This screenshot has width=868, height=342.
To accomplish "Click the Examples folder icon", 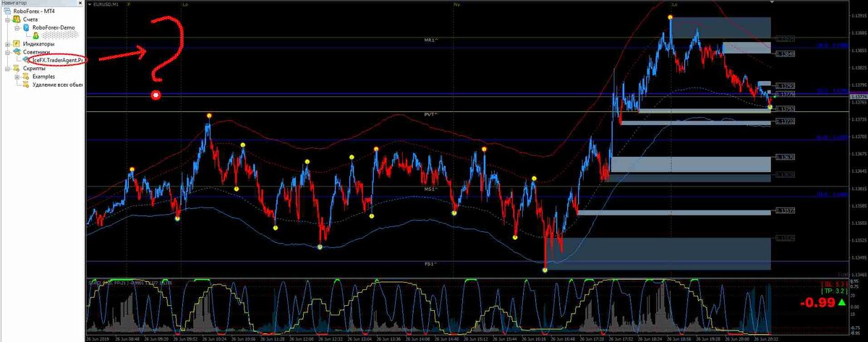I will point(26,77).
